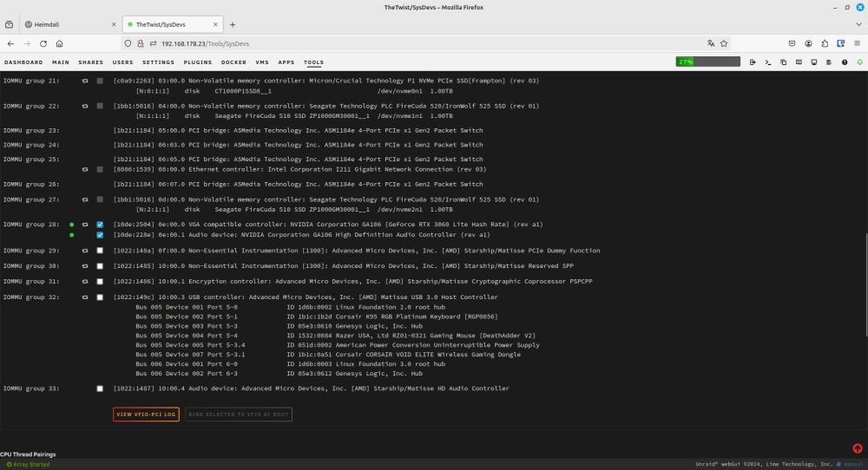This screenshot has width=868, height=470.
Task: Go to the Firefox home page icon
Action: point(59,43)
